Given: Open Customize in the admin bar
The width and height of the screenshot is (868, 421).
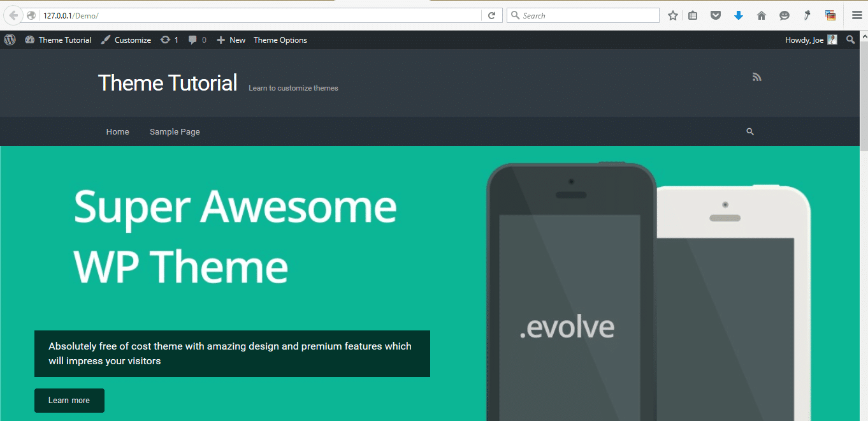Looking at the screenshot, I should point(126,40).
